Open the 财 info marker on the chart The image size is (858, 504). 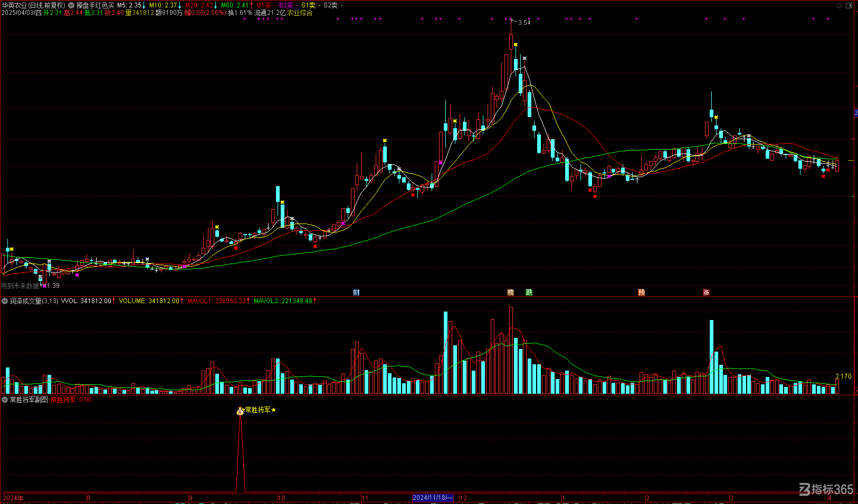pyautogui.click(x=356, y=292)
